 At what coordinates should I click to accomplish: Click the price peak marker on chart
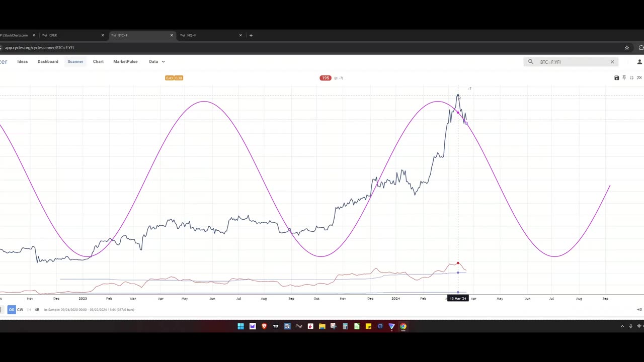click(x=458, y=95)
